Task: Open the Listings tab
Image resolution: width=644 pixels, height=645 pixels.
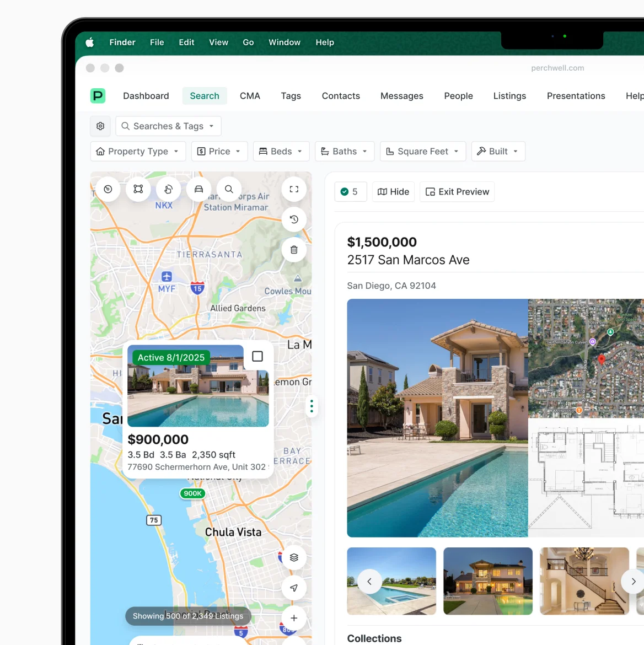Action: tap(509, 96)
